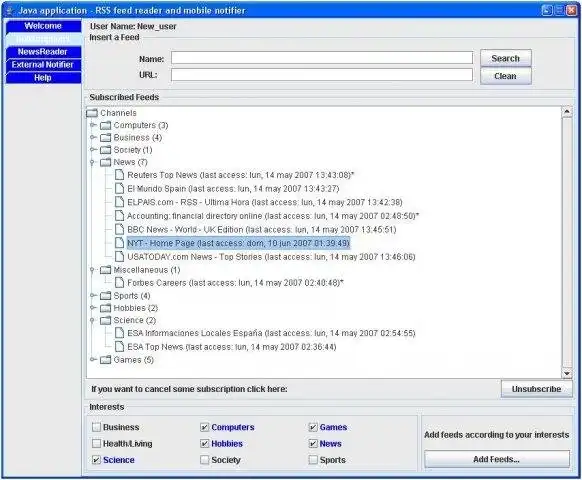Expand the Sports (4) tree node
The height and width of the screenshot is (480, 582).
tap(93, 295)
